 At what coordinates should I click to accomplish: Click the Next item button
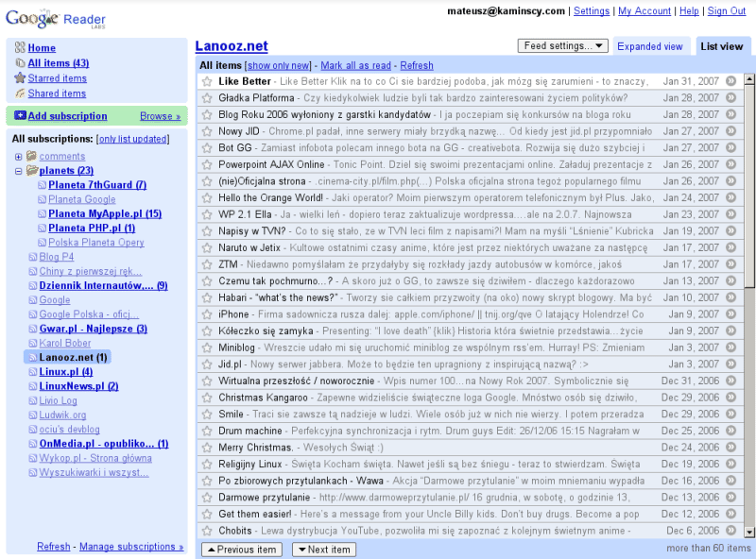pos(322,550)
